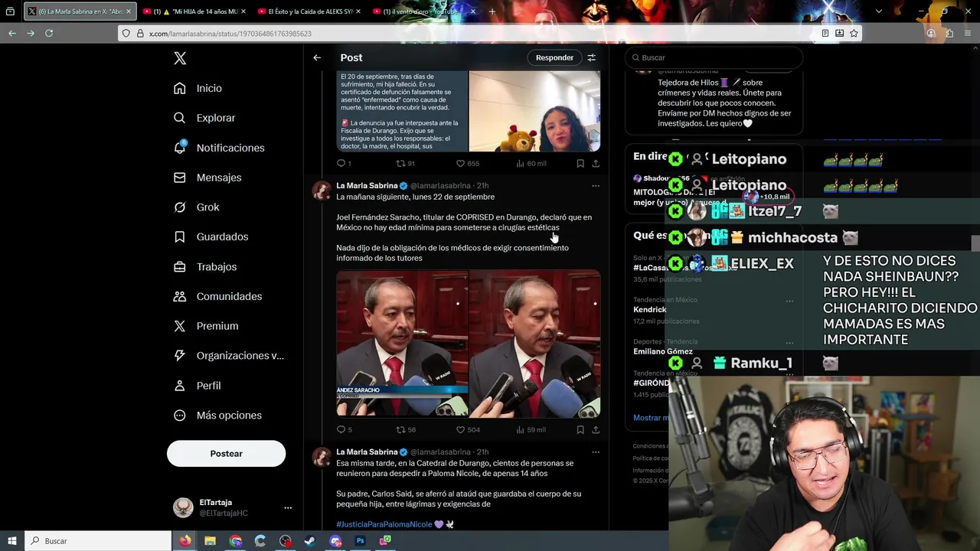980x551 pixels.
Task: Click Mostrar más in trends panel
Action: click(651, 418)
